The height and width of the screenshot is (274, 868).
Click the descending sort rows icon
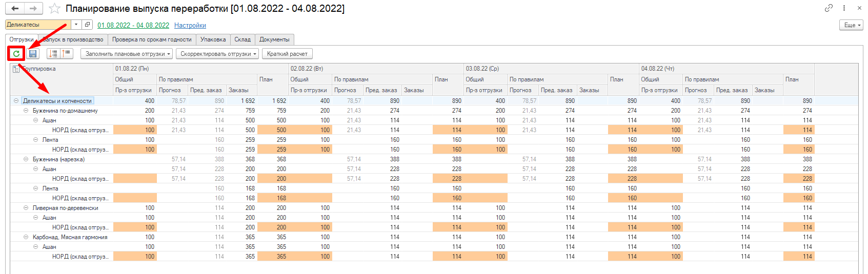(53, 53)
